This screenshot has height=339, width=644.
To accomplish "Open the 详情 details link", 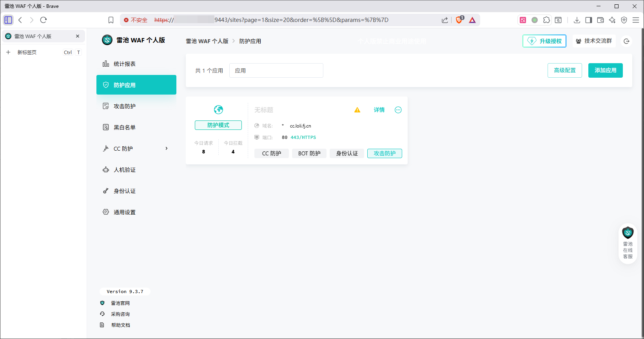I will [x=379, y=110].
